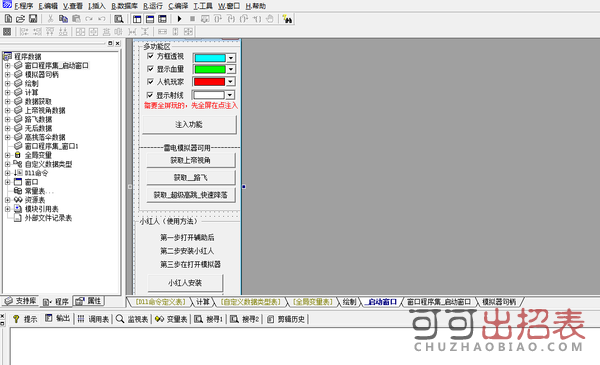600x365 pixels.
Task: Click the 小红人安装 button
Action: click(185, 283)
